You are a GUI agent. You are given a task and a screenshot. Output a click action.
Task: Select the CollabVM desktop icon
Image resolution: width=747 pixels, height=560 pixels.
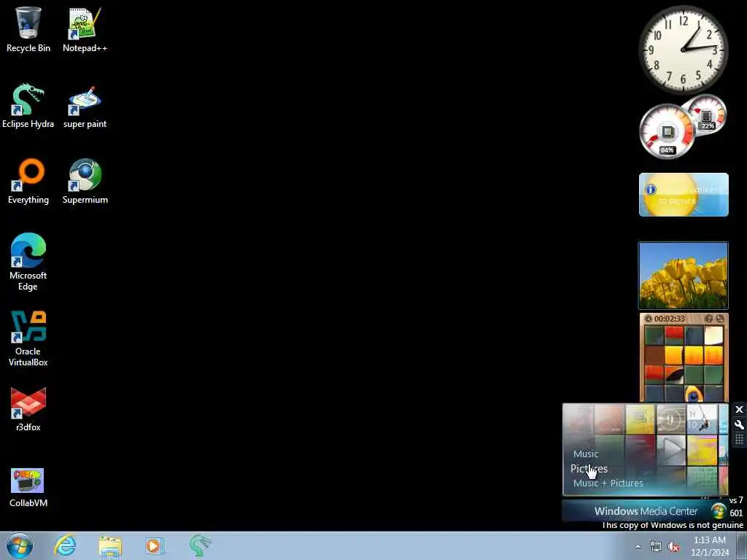coord(28,486)
